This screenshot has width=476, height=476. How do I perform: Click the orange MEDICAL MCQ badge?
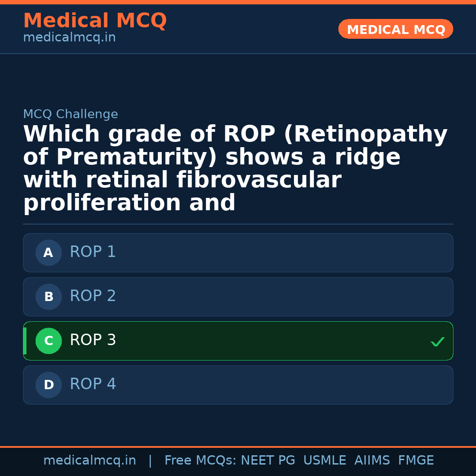(x=395, y=30)
